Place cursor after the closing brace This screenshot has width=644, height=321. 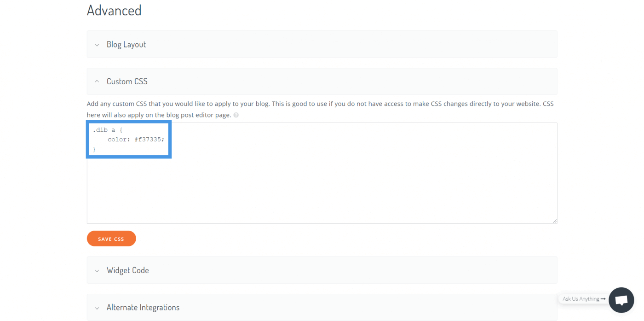pyautogui.click(x=94, y=149)
